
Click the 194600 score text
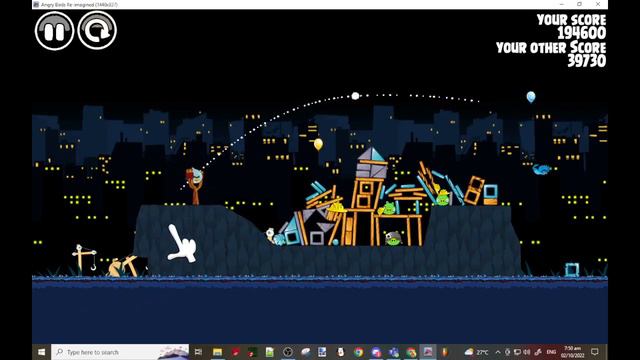click(x=582, y=33)
